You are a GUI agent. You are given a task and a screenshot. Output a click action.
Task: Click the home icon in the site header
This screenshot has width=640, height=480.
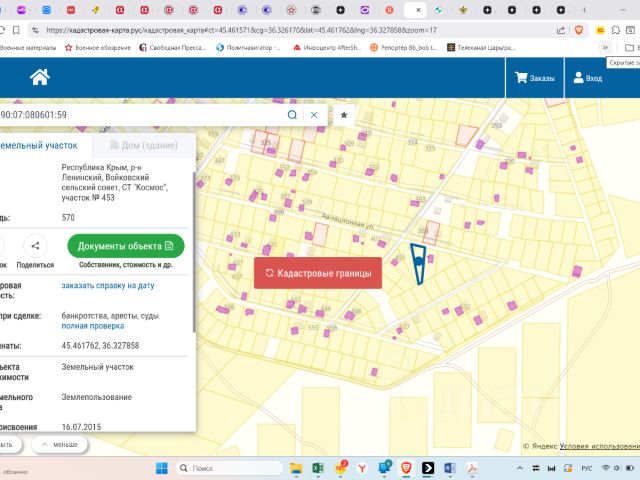click(40, 77)
